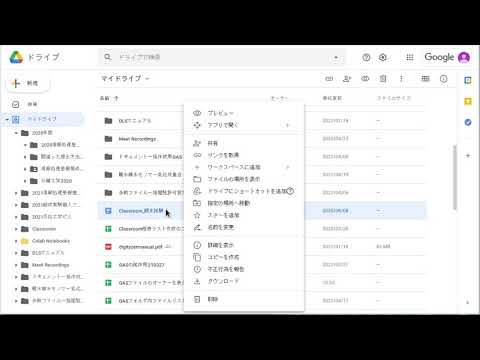Focus the Drive search input field

click(x=223, y=57)
